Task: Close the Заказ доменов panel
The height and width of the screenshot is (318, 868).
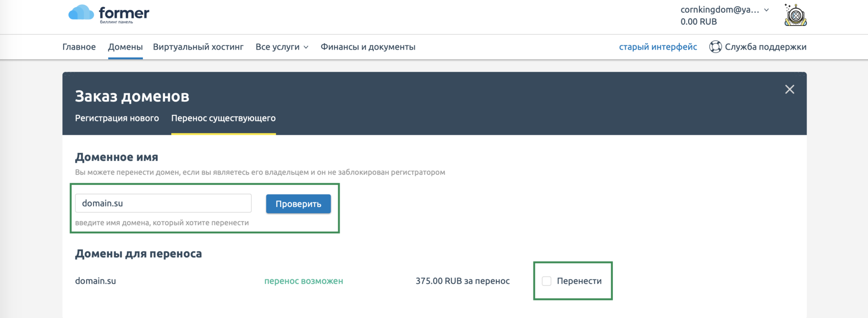Action: 790,89
